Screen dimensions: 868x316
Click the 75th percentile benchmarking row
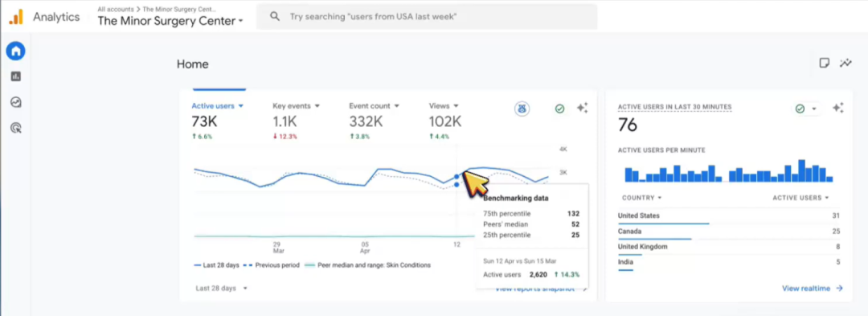tap(531, 214)
